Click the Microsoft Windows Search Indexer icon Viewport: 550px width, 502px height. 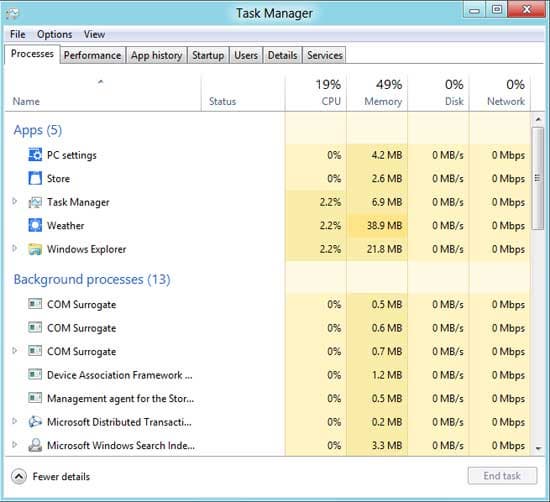(x=35, y=445)
